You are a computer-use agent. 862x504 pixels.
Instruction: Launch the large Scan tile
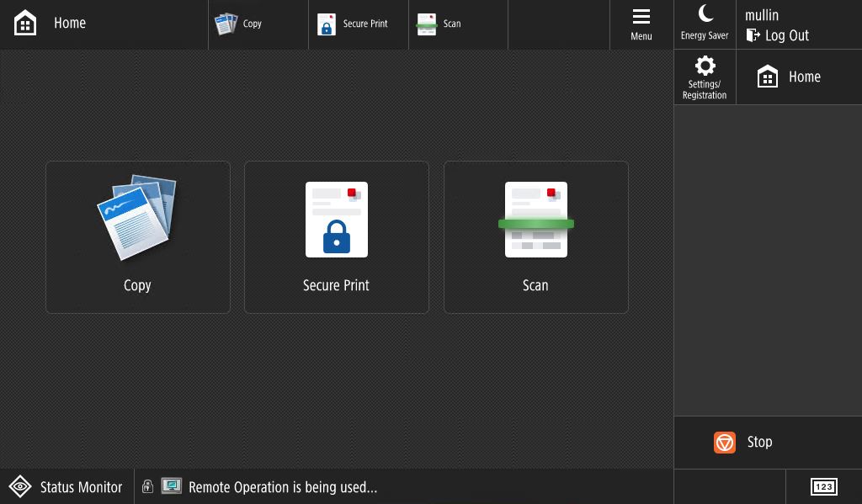(x=536, y=237)
